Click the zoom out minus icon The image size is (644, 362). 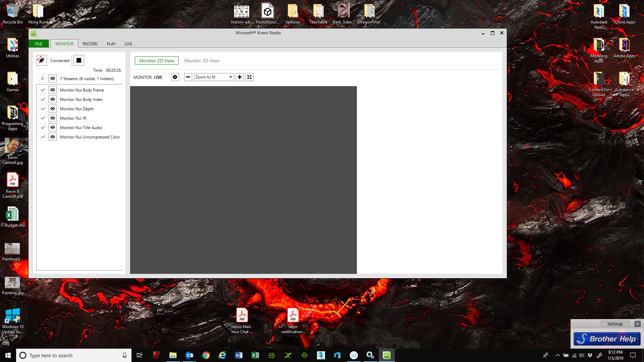[187, 77]
